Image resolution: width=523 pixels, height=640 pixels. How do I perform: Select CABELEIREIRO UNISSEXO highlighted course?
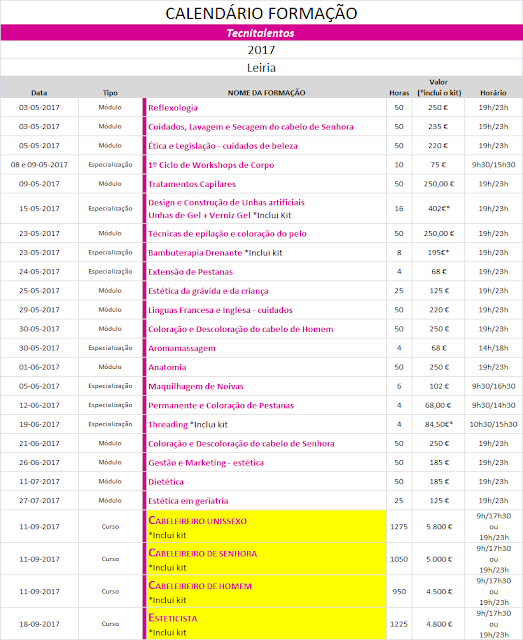198,520
